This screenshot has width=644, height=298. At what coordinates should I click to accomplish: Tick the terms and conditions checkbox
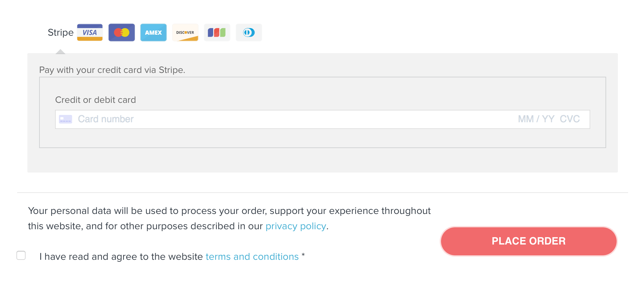coord(21,255)
